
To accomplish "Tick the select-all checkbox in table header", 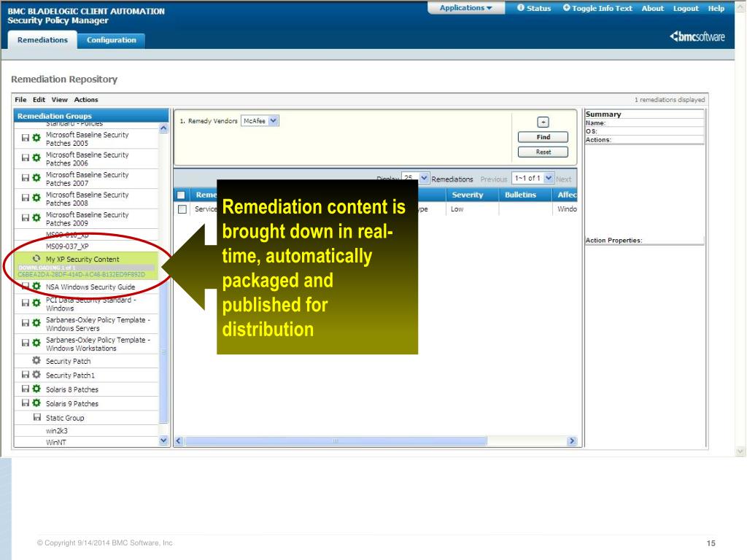I will tap(181, 195).
